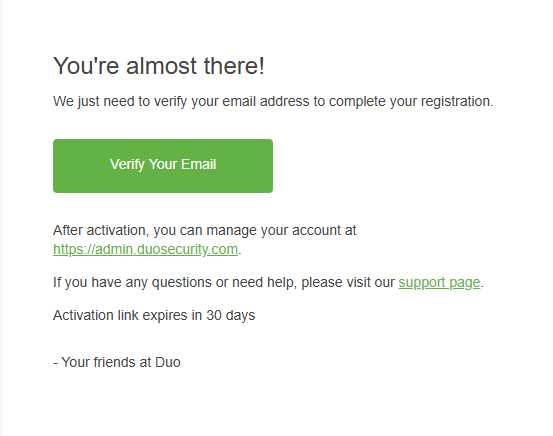
Task: Click the word "almost" in the heading
Action: [x=161, y=66]
